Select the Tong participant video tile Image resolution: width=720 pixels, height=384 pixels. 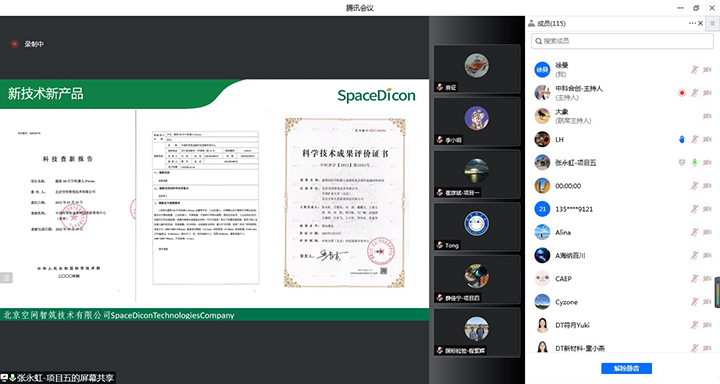click(x=477, y=227)
